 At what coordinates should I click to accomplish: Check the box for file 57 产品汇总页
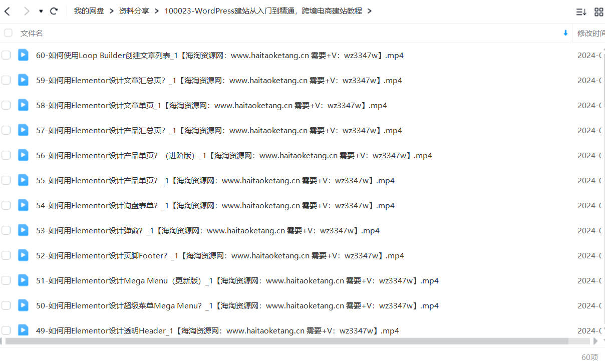click(x=6, y=130)
